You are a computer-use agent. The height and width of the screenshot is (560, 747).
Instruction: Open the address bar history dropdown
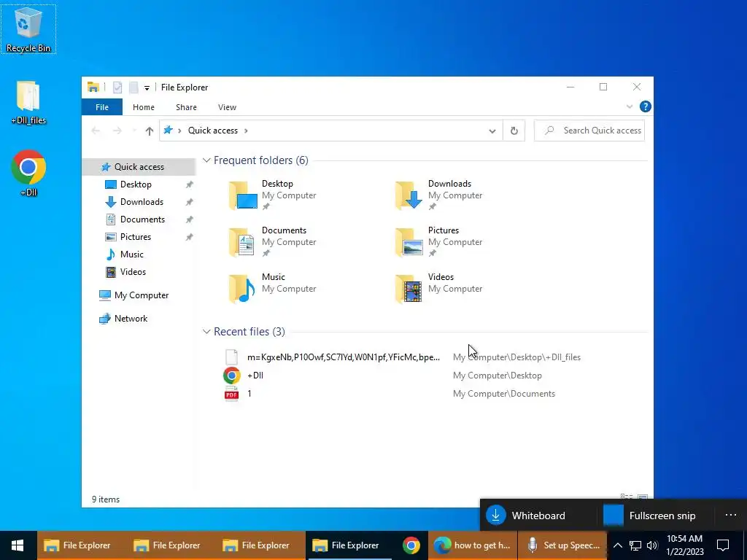[x=492, y=131]
